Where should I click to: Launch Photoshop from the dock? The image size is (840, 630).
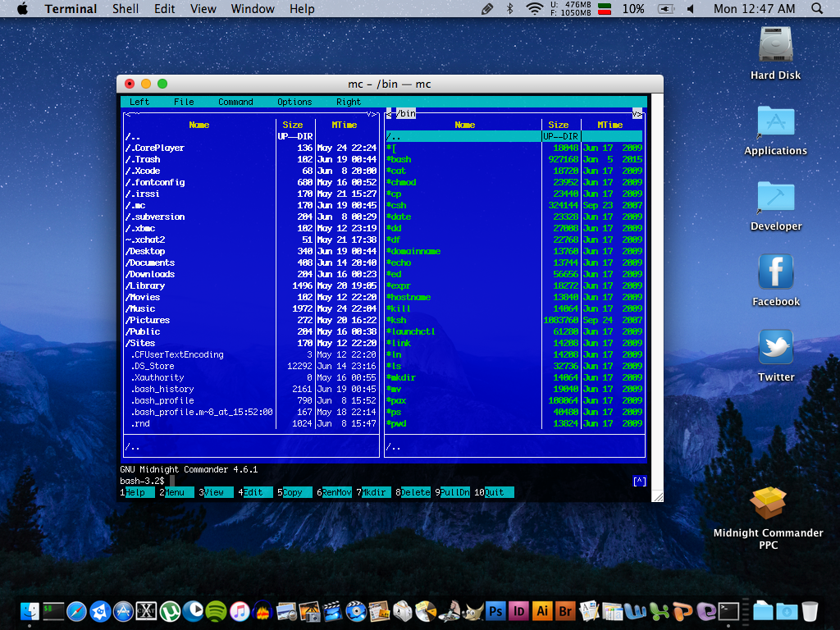[495, 611]
